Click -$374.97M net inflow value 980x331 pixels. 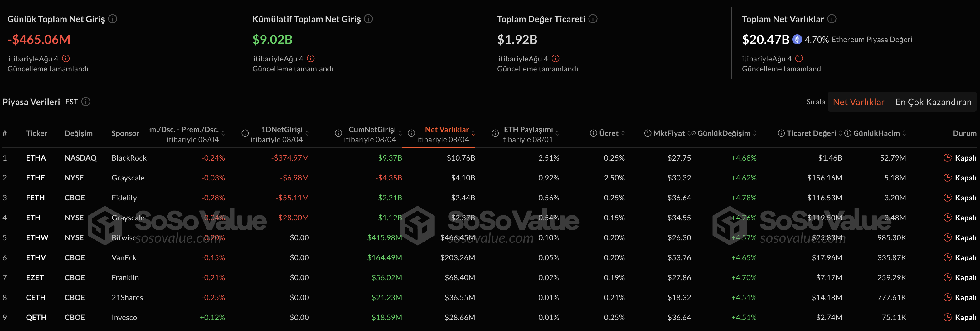click(x=290, y=158)
